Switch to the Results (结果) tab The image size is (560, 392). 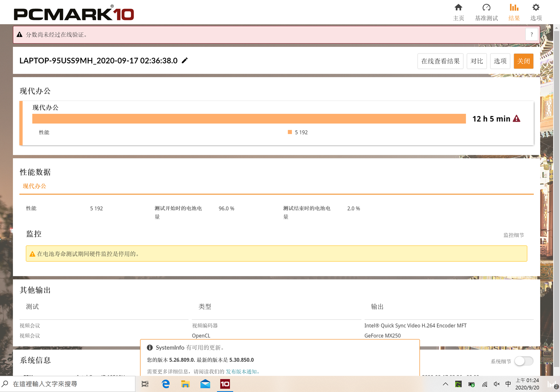[x=514, y=12]
